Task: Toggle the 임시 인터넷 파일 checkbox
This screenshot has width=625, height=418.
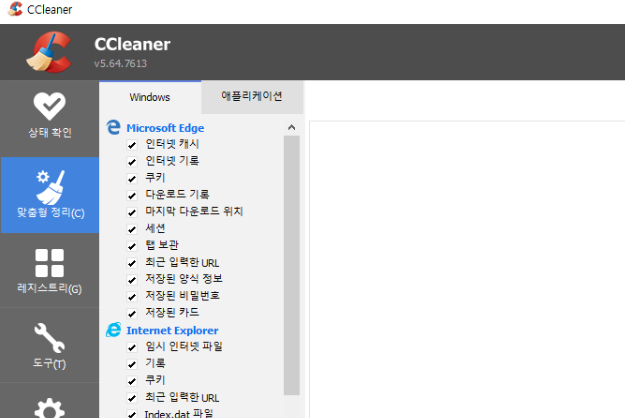Action: [x=132, y=347]
